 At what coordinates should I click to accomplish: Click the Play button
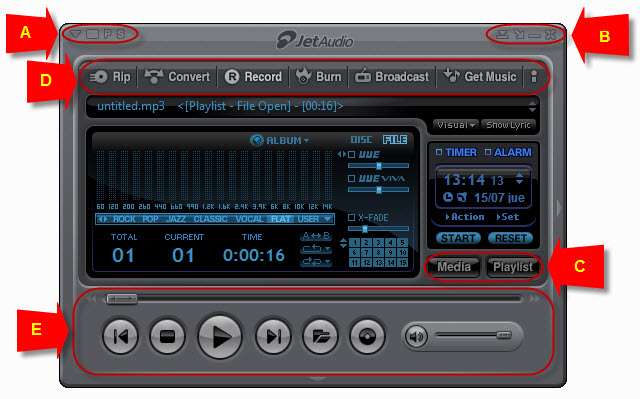[220, 337]
